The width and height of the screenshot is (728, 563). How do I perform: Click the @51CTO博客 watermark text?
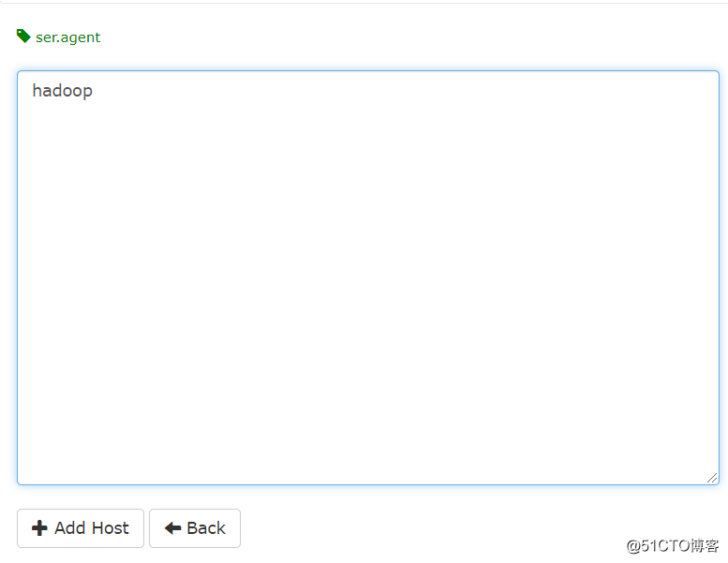tap(673, 546)
